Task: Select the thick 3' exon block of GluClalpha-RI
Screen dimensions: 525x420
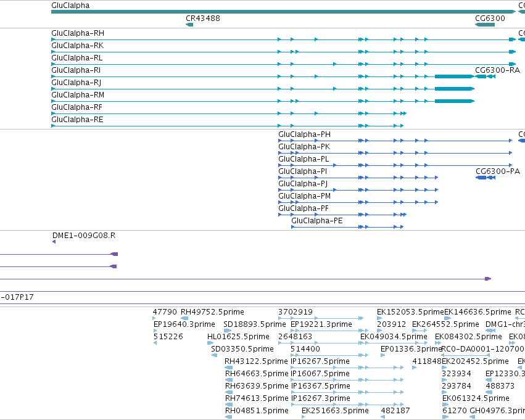Action: [x=454, y=76]
